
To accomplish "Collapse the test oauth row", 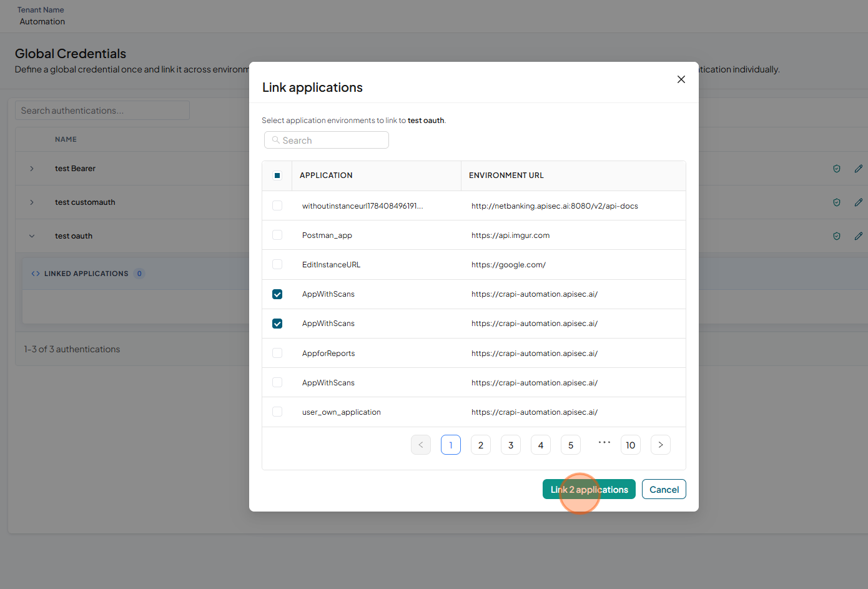I will pos(32,236).
